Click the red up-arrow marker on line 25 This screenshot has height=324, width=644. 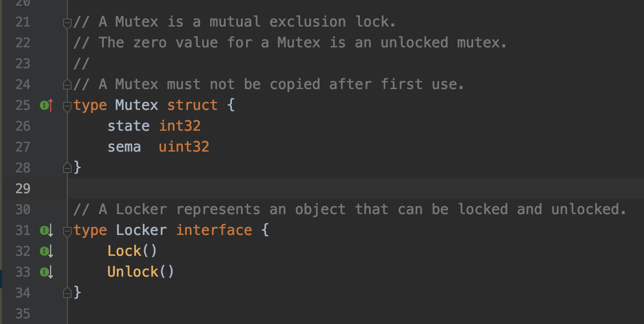(x=50, y=105)
